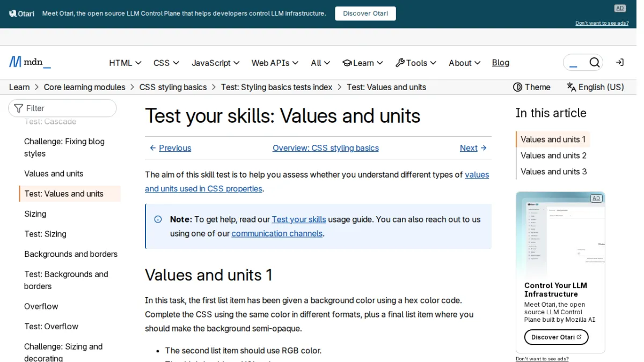644x362 pixels.
Task: Open the Learn breadcrumb
Action: [19, 87]
